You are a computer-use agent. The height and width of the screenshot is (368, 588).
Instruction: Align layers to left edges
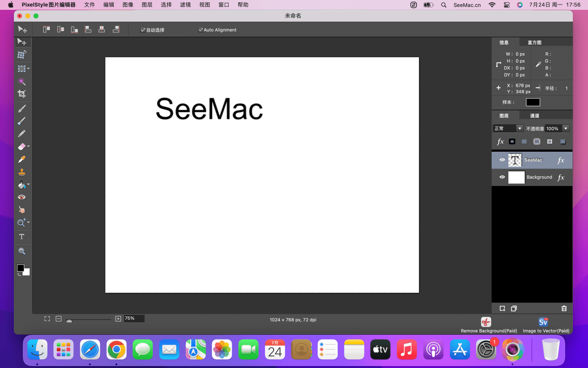pos(88,29)
